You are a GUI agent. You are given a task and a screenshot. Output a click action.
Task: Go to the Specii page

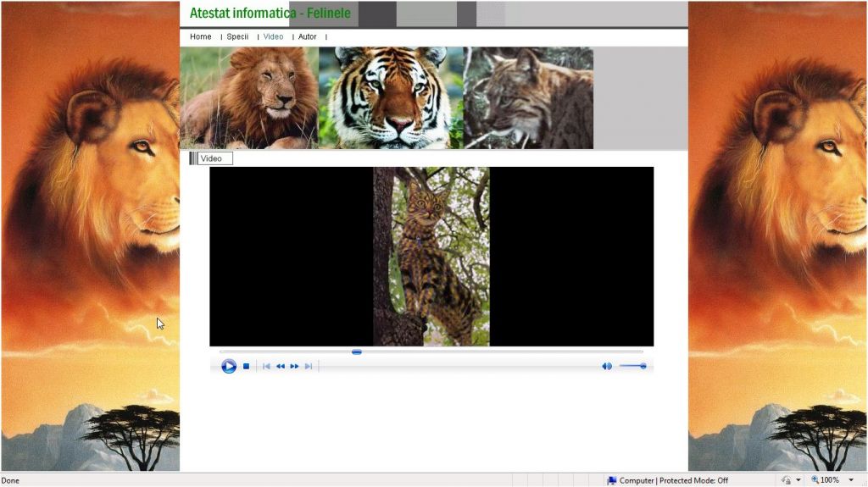coord(237,37)
